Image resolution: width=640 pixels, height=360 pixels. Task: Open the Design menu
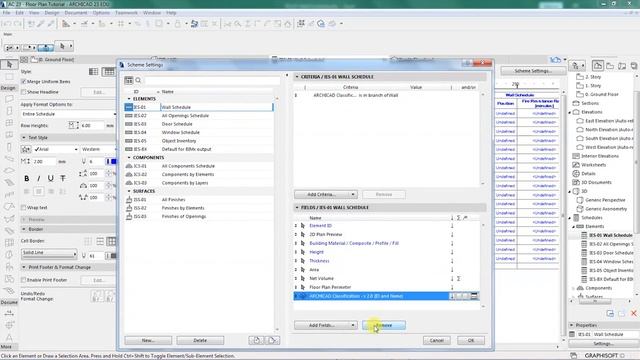tap(52, 13)
